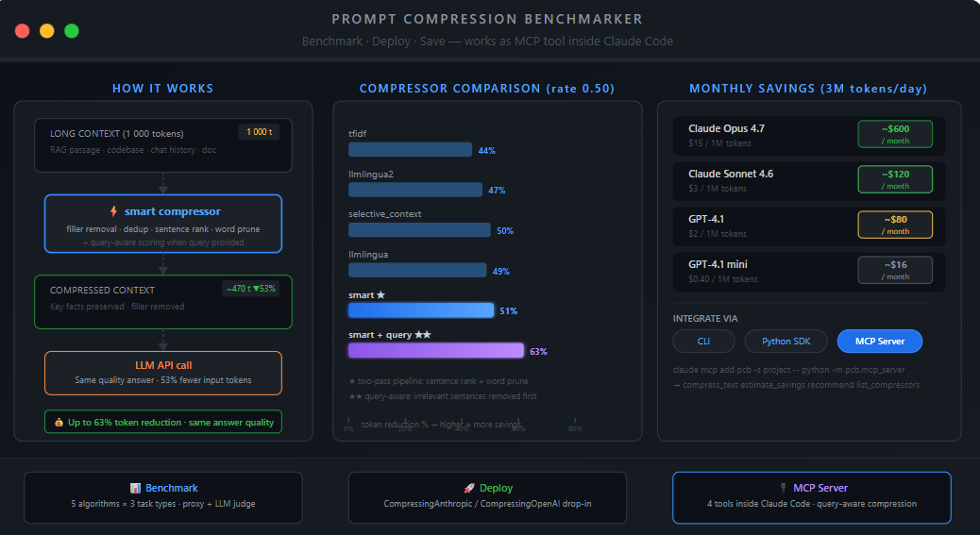Open the MCP Server card at the bottom

click(x=812, y=497)
